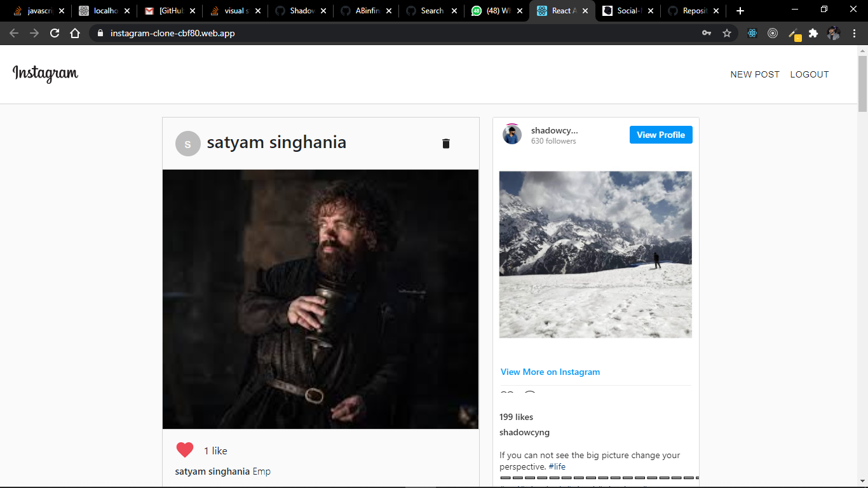868x488 pixels.
Task: Click the 's' avatar beside satyam singhania
Action: pyautogui.click(x=187, y=144)
